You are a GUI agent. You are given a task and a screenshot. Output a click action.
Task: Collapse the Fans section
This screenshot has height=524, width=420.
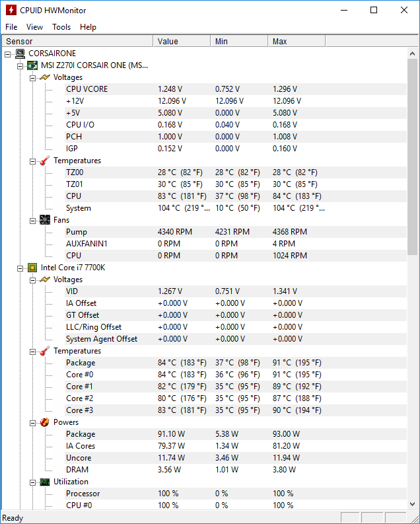(32, 221)
